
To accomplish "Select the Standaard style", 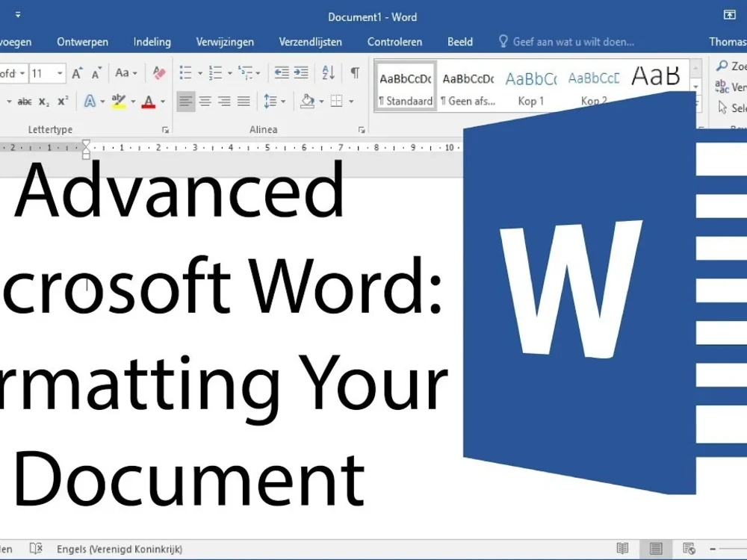I will click(405, 86).
